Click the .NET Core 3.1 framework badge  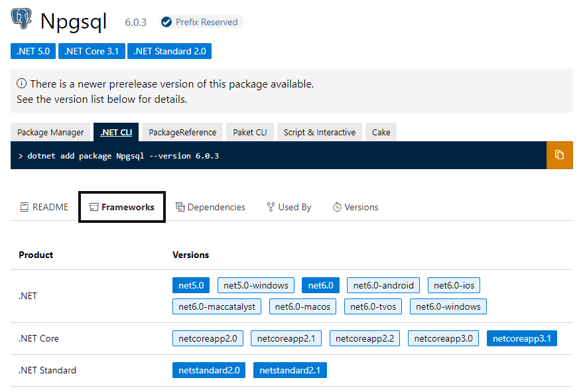(92, 51)
